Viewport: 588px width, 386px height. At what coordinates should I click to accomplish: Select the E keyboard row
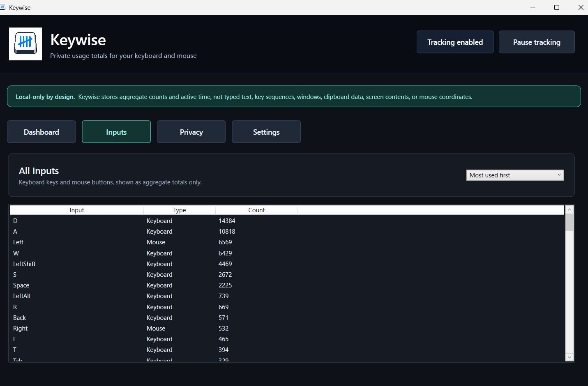coord(287,339)
